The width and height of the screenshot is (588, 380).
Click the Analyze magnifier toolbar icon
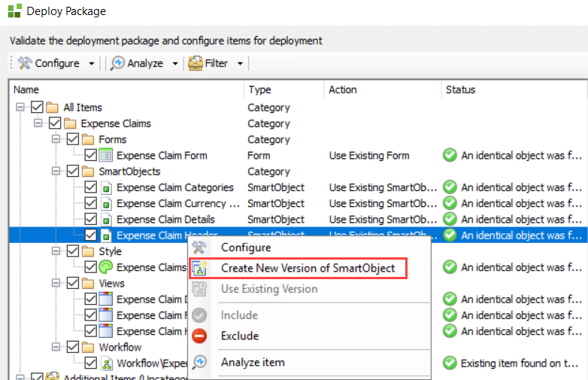[117, 63]
